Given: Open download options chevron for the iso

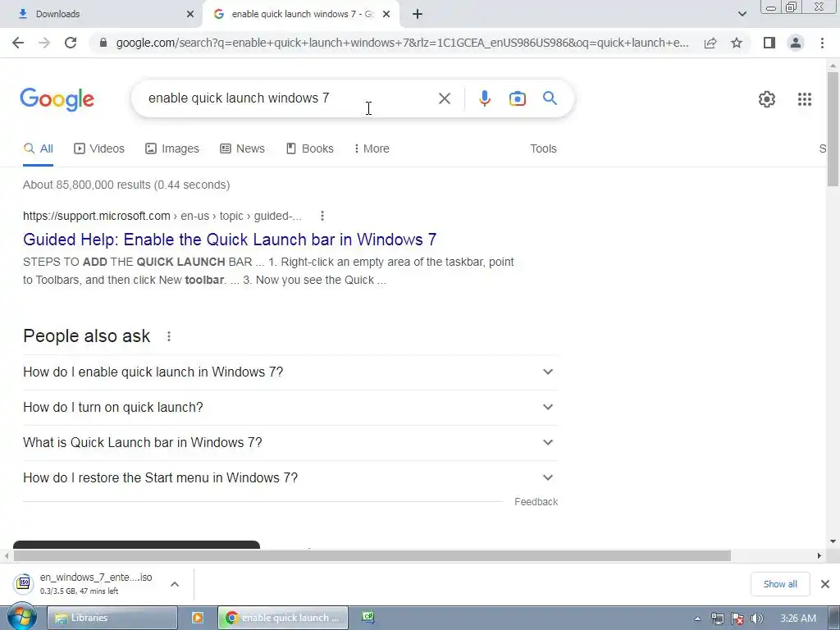Looking at the screenshot, I should point(175,584).
